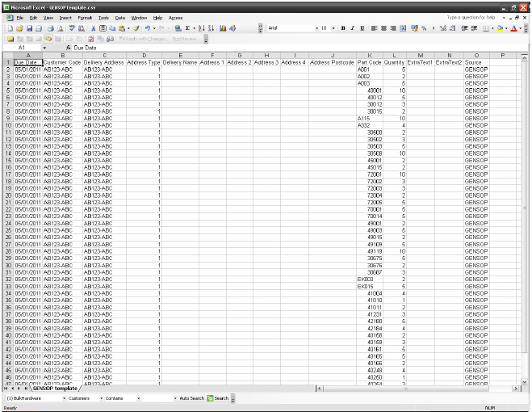Open Print Preview from the toolbar
532x412 pixels.
click(x=60, y=28)
